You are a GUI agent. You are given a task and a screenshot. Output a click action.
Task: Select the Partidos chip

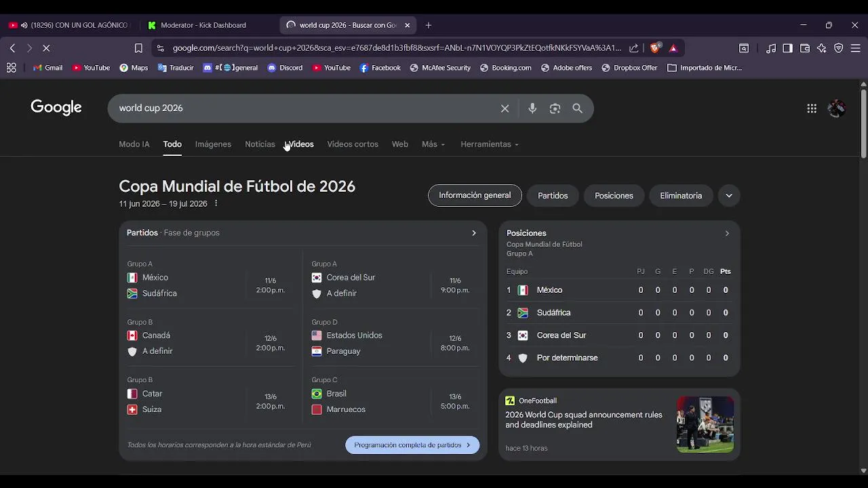pos(553,195)
